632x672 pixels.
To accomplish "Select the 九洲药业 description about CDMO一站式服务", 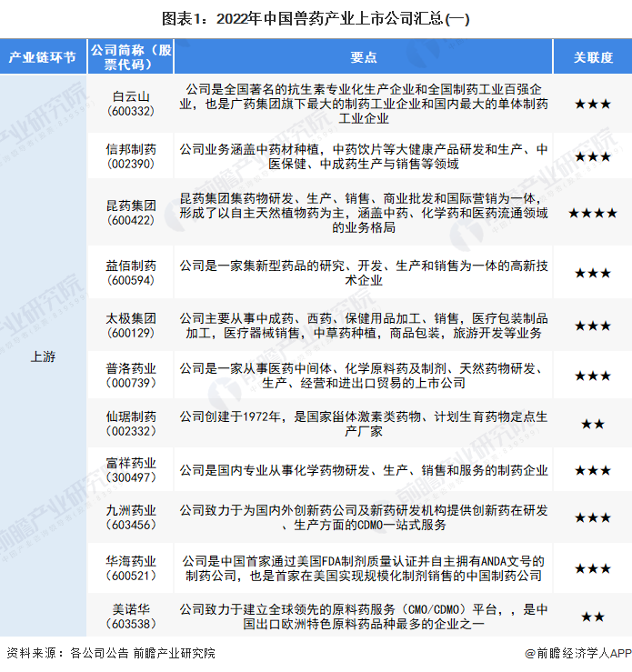I will 364,517.
